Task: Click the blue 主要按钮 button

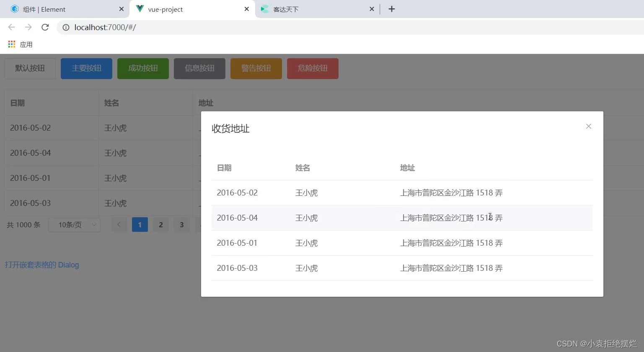Action: (86, 68)
